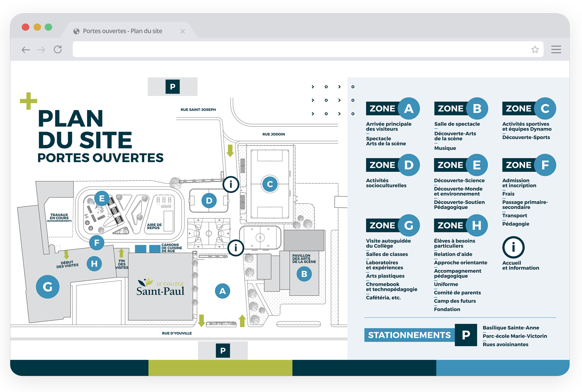Viewport: 582px width, 392px height.
Task: Click 'Relation d'aide' text
Action: tap(453, 254)
